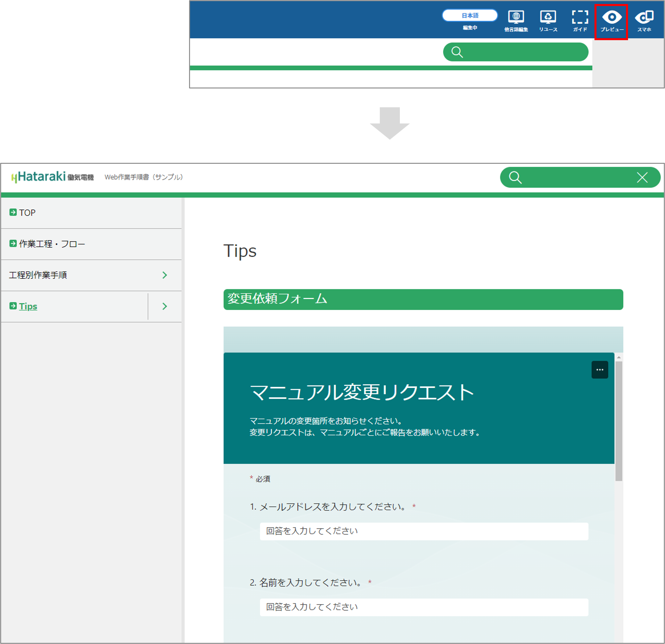Toggle the 日本語 language pill
665x644 pixels.
click(470, 15)
